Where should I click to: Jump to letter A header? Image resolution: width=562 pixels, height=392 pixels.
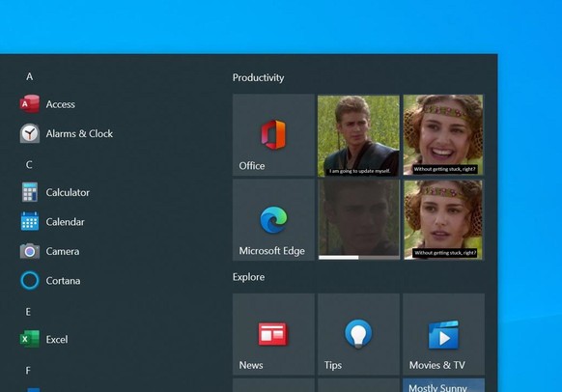[29, 76]
